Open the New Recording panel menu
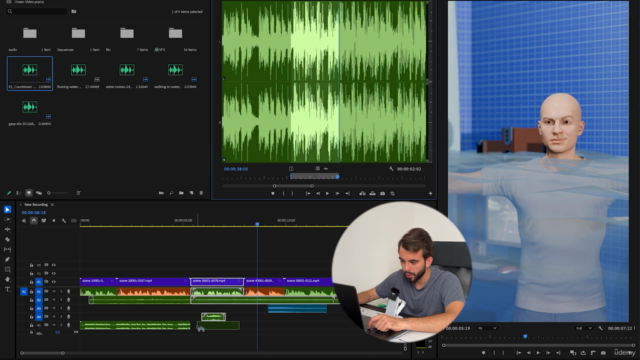 tap(52, 204)
